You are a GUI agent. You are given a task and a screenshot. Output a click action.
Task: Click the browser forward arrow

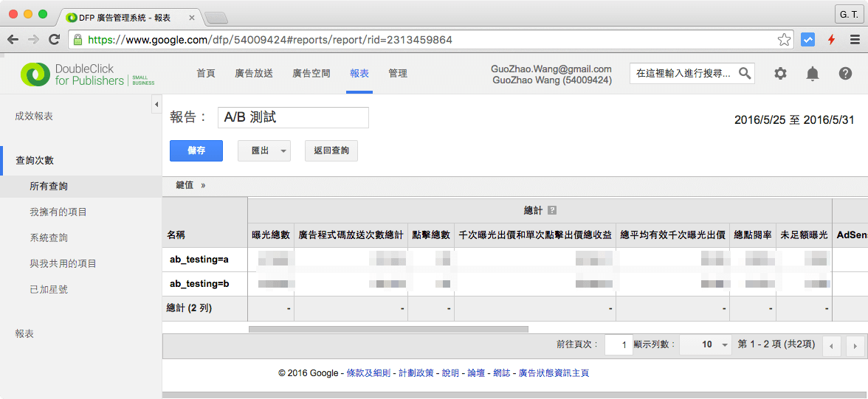(33, 40)
